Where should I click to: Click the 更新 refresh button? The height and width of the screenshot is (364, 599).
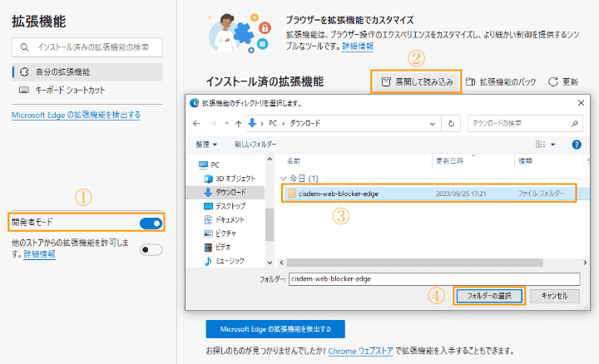tap(563, 81)
